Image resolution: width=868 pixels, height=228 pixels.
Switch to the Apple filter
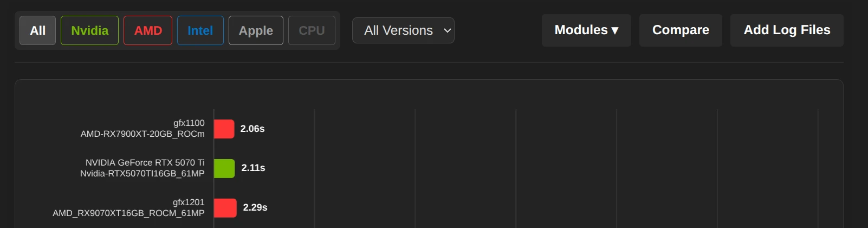pos(256,30)
